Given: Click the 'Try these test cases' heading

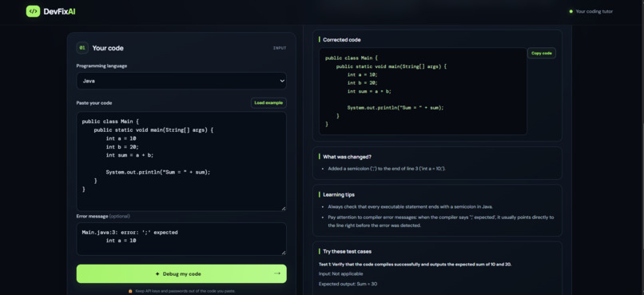Looking at the screenshot, I should click(347, 252).
